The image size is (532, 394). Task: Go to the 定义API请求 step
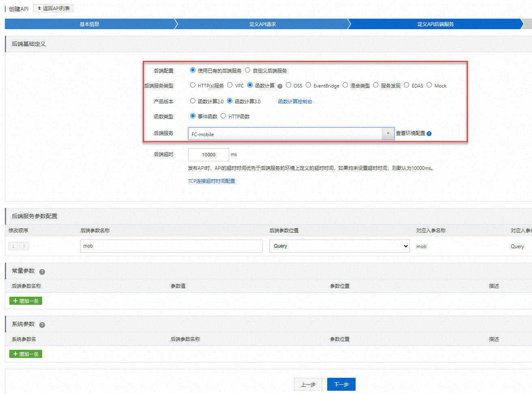(x=262, y=24)
